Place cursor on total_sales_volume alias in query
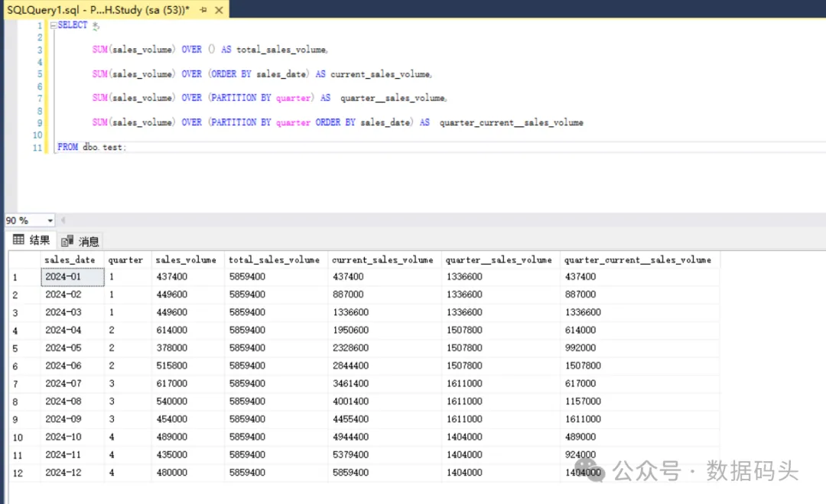826x504 pixels. (281, 50)
